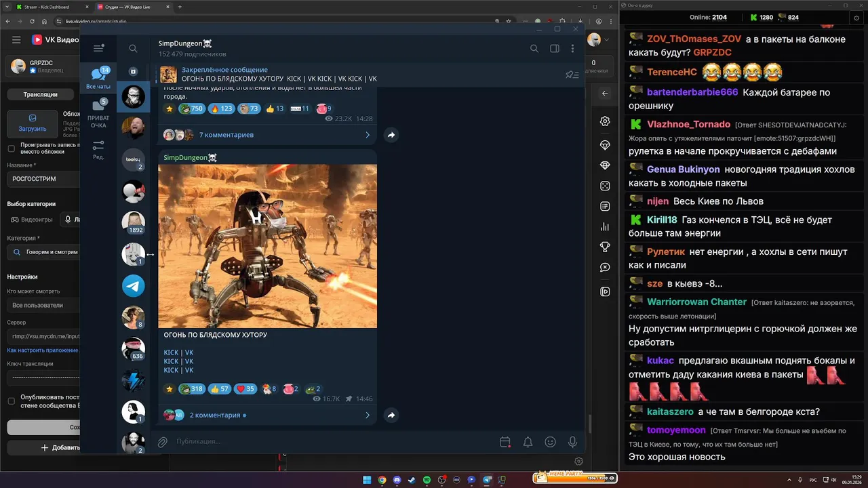Expand 7 комментариев thread chevron
The height and width of the screenshot is (488, 868).
(x=368, y=135)
